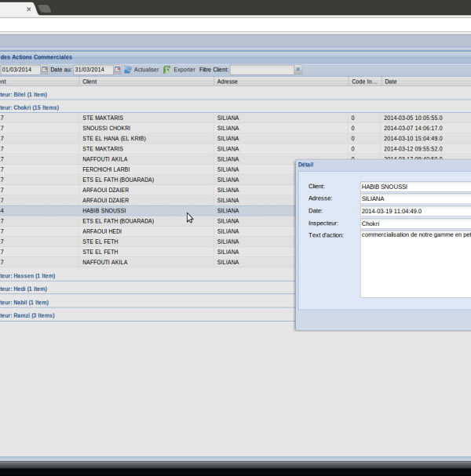Open the 'Date au' calendar picker
The width and height of the screenshot is (471, 476).
[x=118, y=70]
